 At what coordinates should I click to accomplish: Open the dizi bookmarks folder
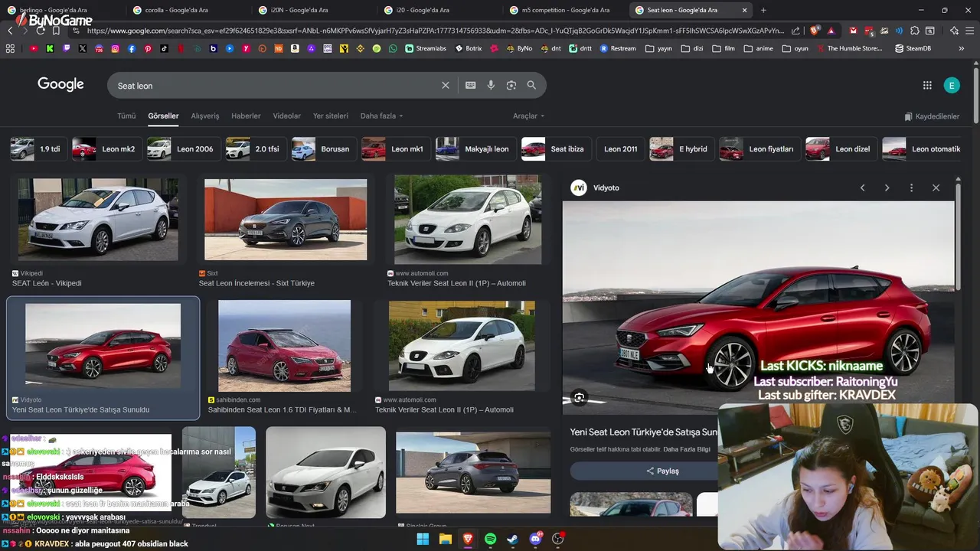point(691,48)
